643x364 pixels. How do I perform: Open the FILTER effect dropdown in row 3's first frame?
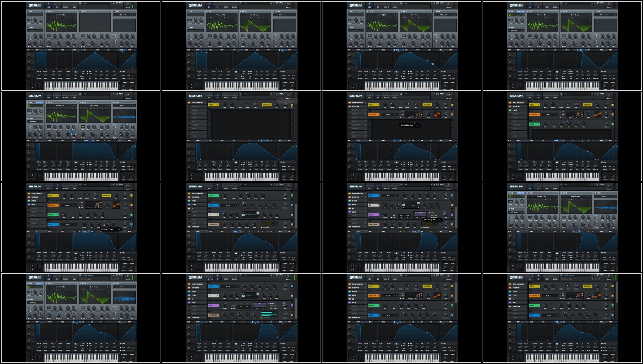pos(53,224)
